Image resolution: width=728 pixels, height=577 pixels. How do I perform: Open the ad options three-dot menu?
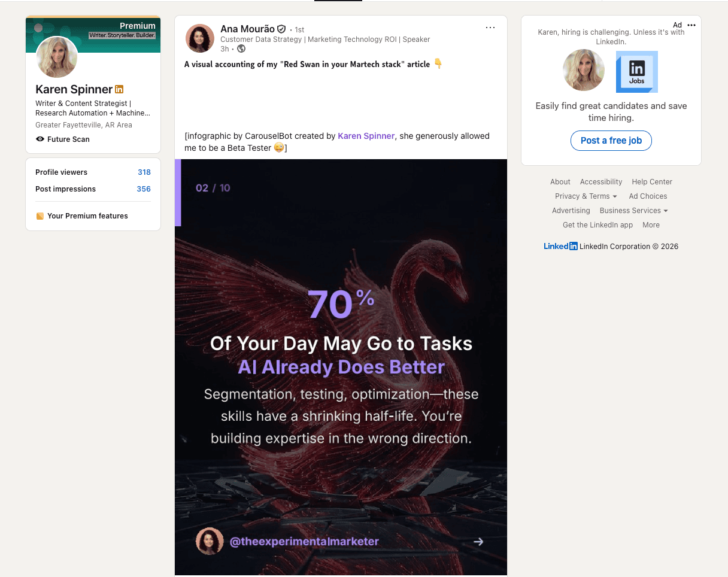[691, 25]
